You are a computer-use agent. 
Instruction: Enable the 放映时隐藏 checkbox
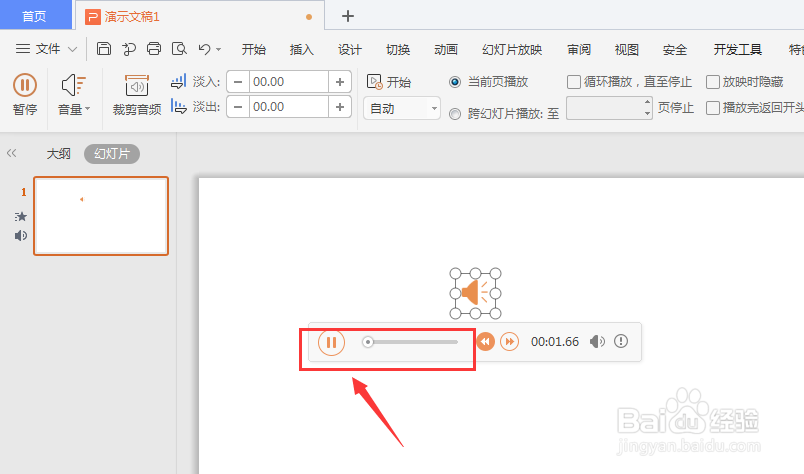pyautogui.click(x=713, y=82)
